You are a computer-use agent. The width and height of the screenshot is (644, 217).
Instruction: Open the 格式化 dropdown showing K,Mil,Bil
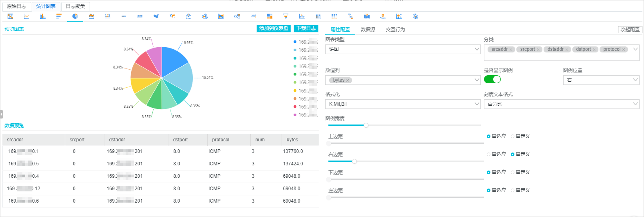pyautogui.click(x=403, y=104)
